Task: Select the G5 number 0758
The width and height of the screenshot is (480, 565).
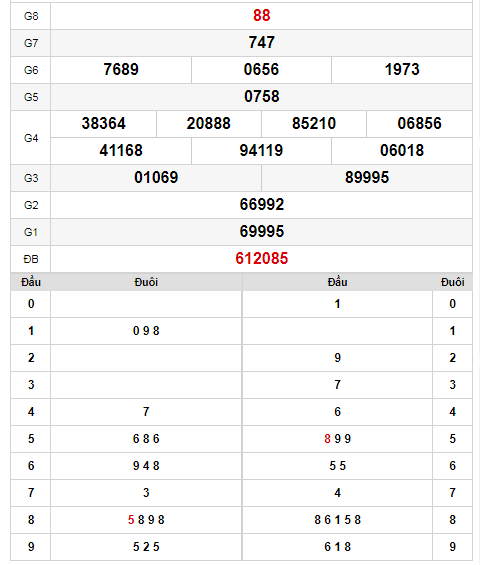Action: pyautogui.click(x=261, y=97)
